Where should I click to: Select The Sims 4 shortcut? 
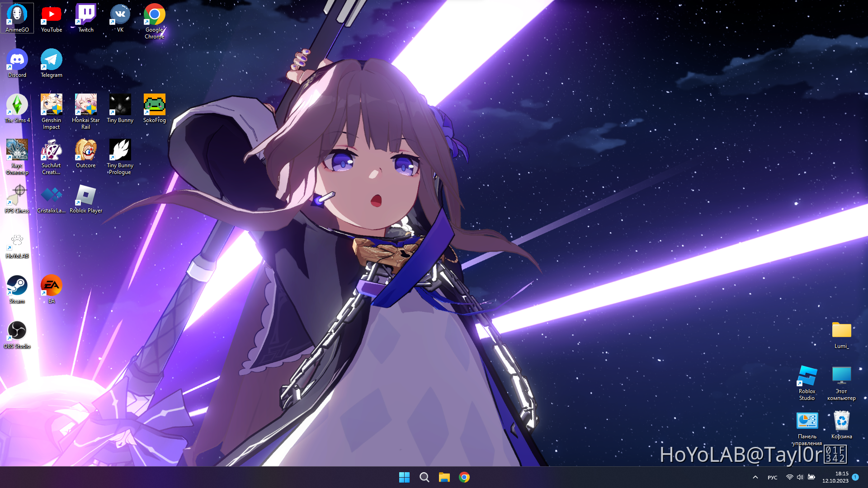[17, 108]
